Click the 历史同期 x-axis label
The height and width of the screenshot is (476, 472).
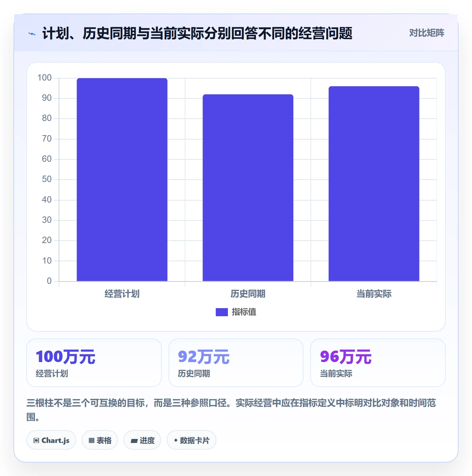(248, 294)
